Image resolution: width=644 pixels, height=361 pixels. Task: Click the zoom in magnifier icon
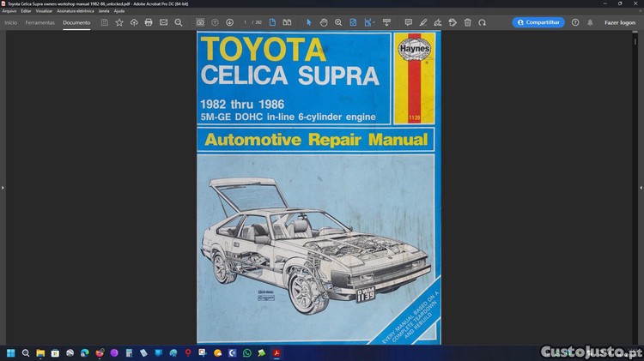pos(338,22)
